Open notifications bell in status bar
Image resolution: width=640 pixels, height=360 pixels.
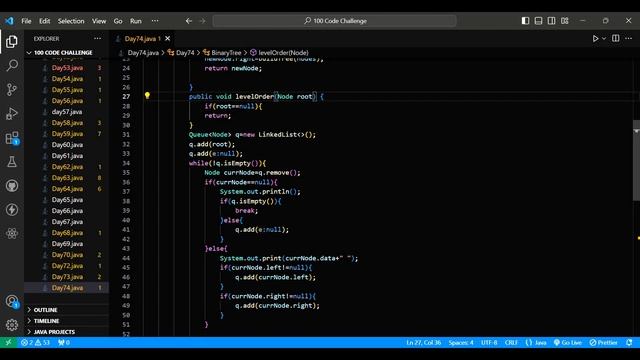tap(629, 342)
